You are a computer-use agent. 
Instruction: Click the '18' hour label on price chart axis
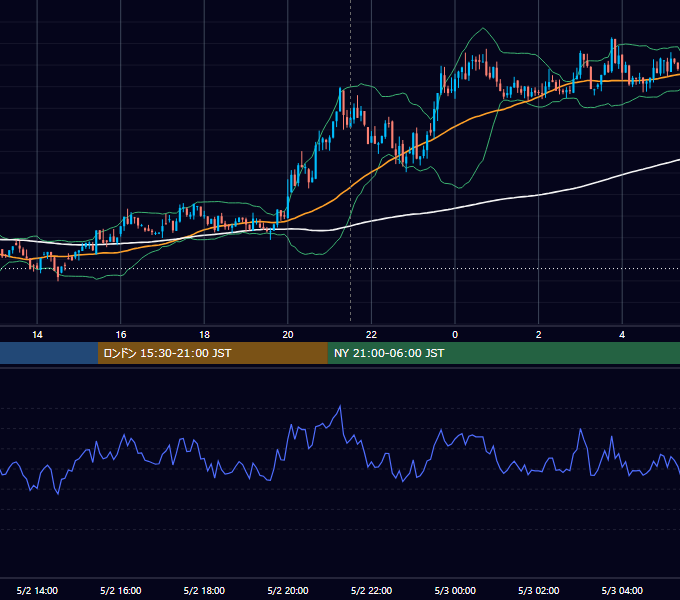pos(204,335)
